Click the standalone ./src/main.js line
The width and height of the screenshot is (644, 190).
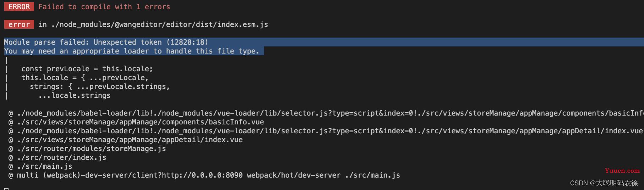[45, 166]
